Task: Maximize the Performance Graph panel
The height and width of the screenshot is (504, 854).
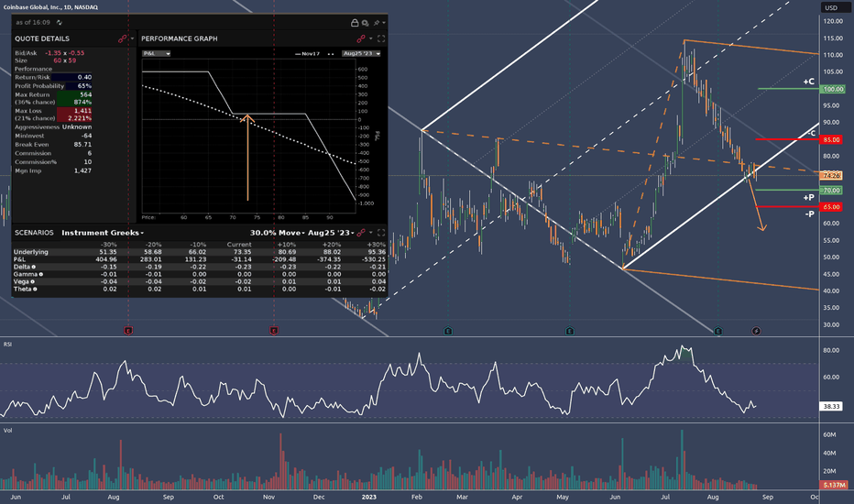Action: click(381, 38)
